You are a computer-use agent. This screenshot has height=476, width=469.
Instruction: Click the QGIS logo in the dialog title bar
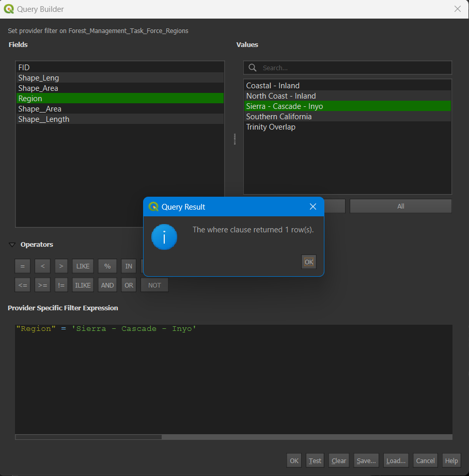coord(8,9)
